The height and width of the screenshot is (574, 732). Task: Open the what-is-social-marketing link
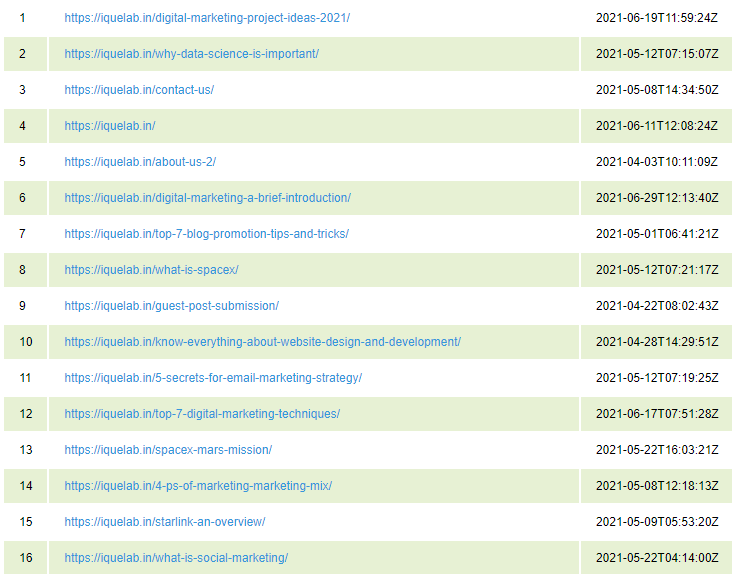coord(176,558)
